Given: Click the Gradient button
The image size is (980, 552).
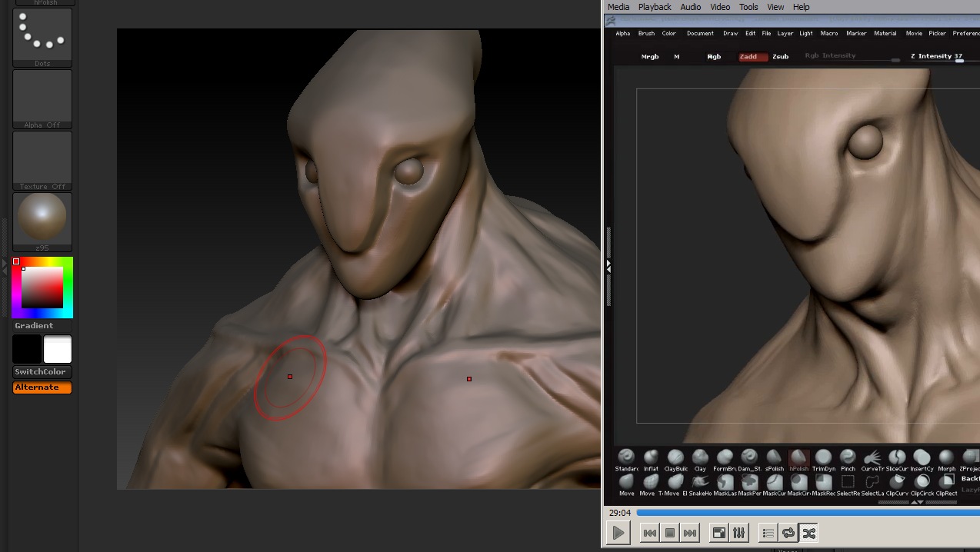Looking at the screenshot, I should pyautogui.click(x=42, y=326).
